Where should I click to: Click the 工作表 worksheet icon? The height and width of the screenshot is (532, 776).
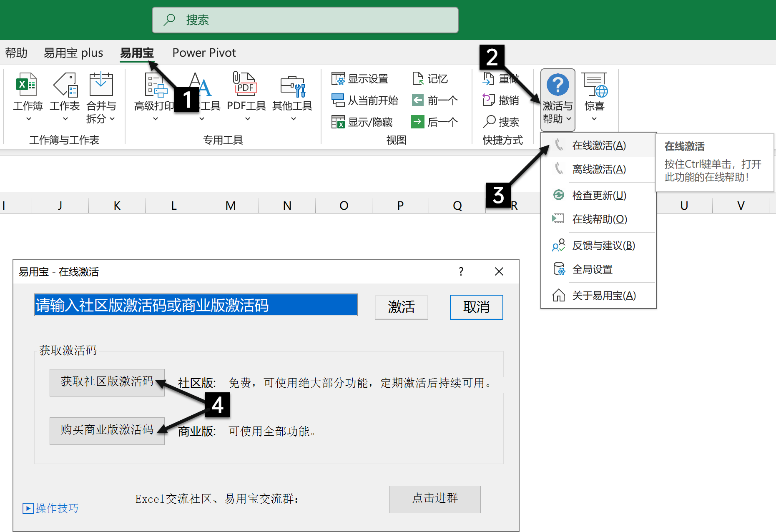(65, 85)
